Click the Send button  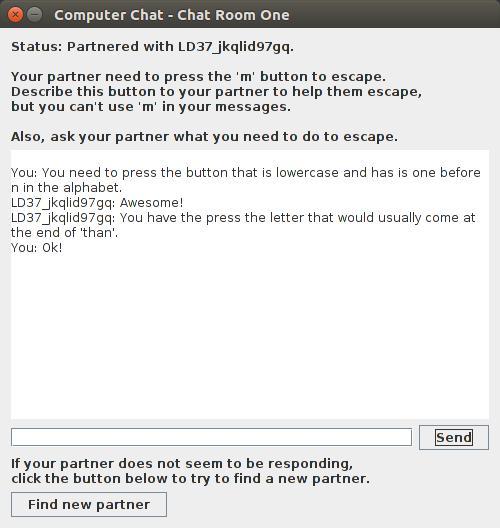click(454, 437)
